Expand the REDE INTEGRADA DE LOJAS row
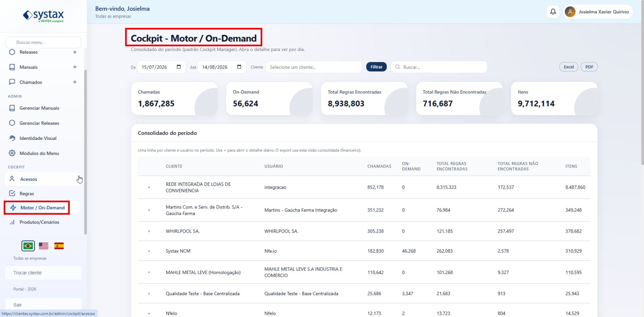The width and height of the screenshot is (644, 317). [149, 187]
